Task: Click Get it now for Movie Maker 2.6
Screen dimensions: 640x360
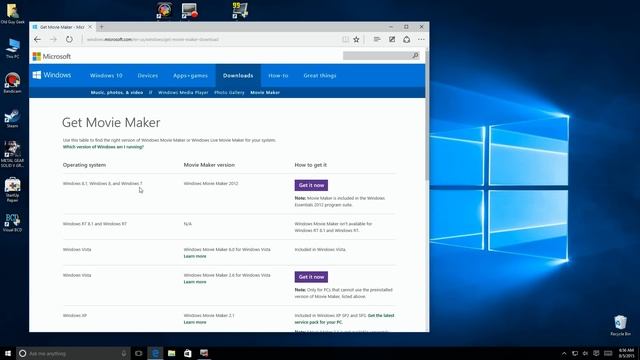Action: (x=311, y=277)
